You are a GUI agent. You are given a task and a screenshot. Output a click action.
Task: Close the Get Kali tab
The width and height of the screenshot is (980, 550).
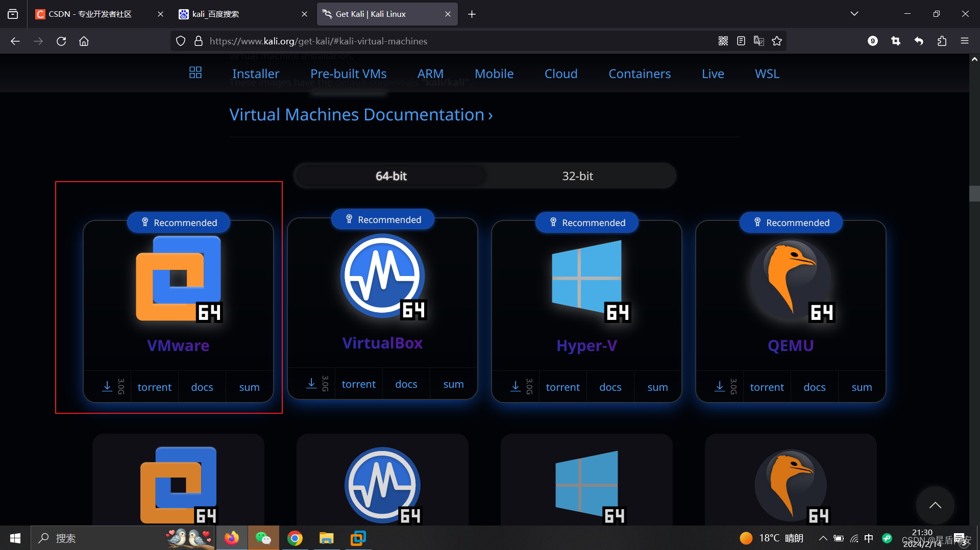pos(448,14)
